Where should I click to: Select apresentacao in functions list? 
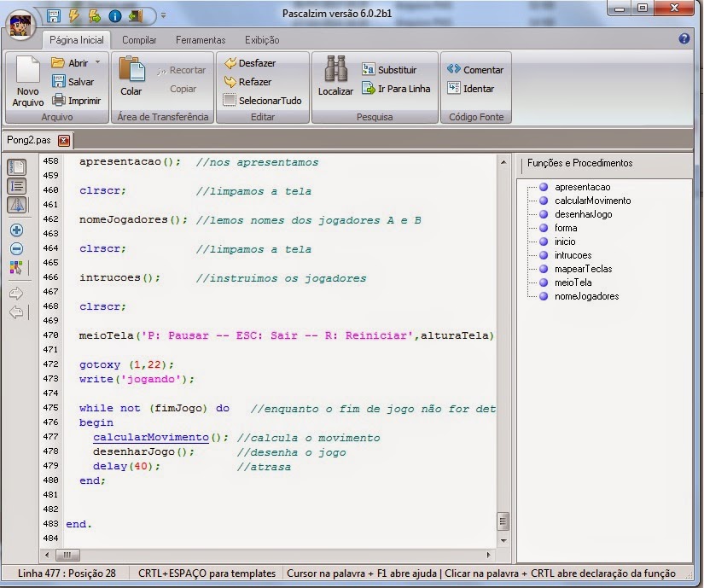tap(582, 187)
